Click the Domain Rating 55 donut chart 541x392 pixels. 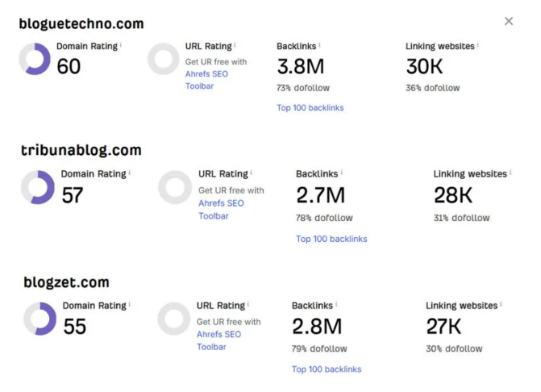pyautogui.click(x=40, y=319)
